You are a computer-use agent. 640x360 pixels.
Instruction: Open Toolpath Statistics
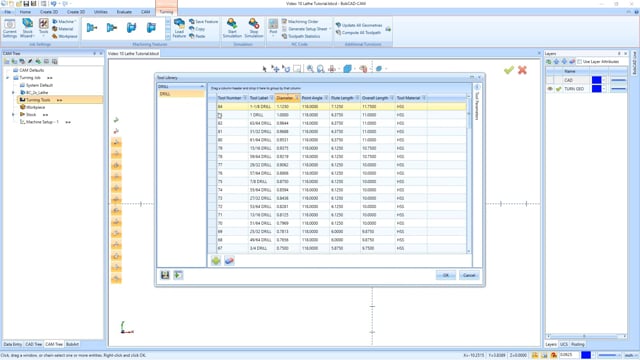301,36
